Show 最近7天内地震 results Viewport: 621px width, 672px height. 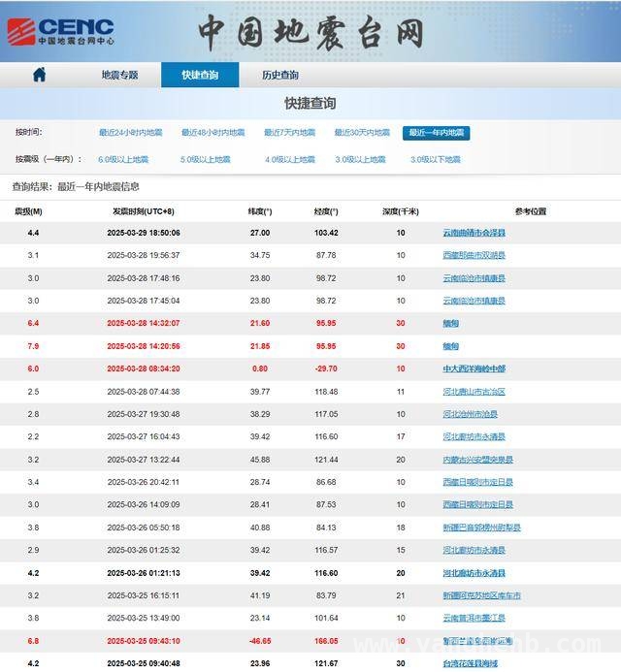tap(289, 133)
